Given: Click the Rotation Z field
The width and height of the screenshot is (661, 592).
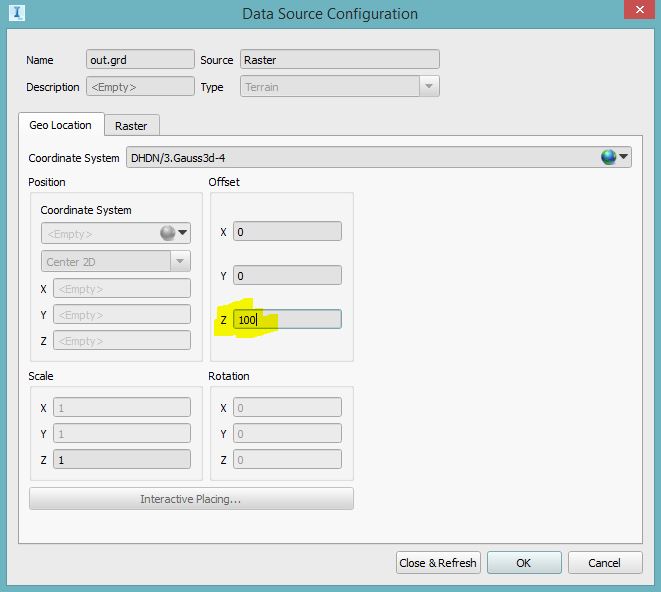Looking at the screenshot, I should tap(288, 459).
